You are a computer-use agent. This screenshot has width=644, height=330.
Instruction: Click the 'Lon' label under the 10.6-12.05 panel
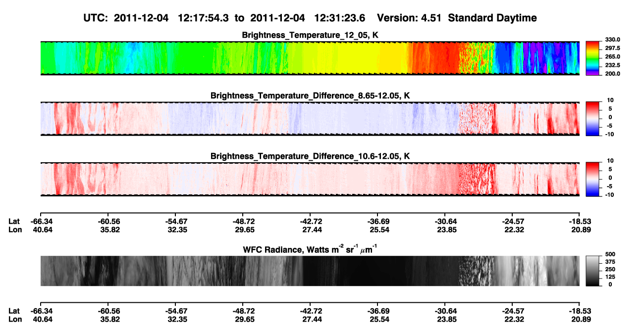(x=15, y=229)
